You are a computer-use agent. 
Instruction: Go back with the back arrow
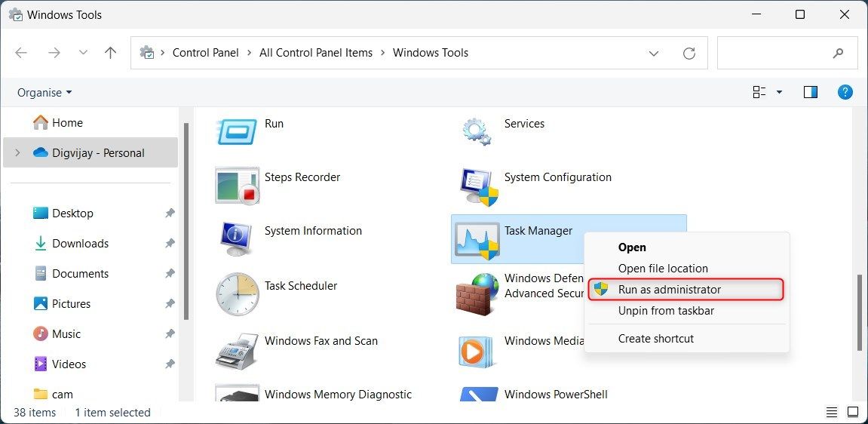pyautogui.click(x=21, y=53)
